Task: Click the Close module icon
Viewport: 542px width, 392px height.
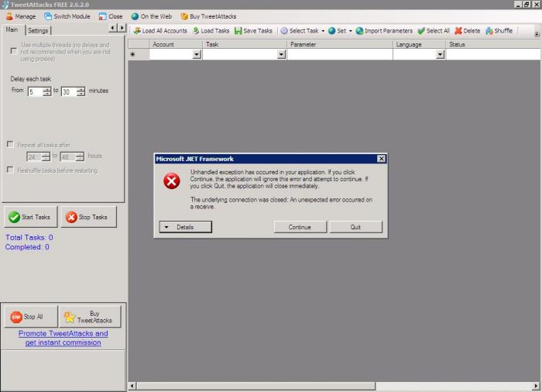Action: (102, 16)
